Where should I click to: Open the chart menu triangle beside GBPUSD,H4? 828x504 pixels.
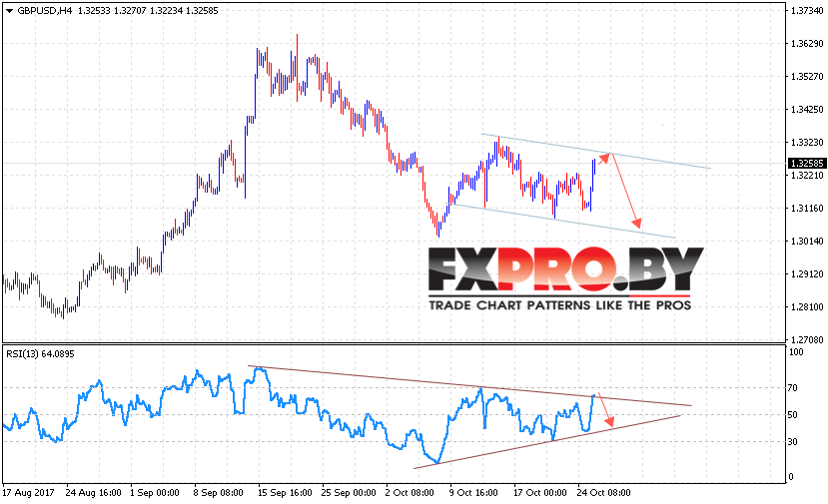coord(9,11)
